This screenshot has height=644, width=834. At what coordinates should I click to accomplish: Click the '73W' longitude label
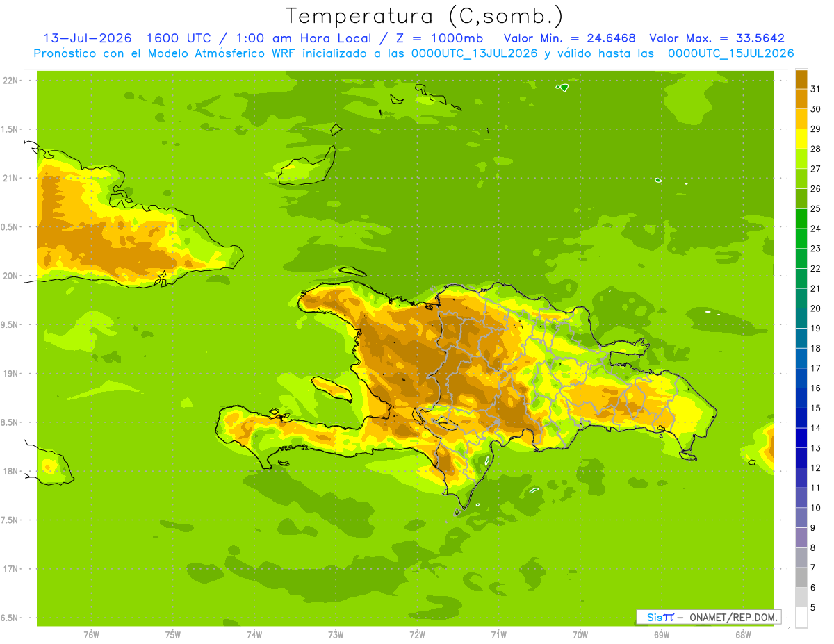(336, 634)
